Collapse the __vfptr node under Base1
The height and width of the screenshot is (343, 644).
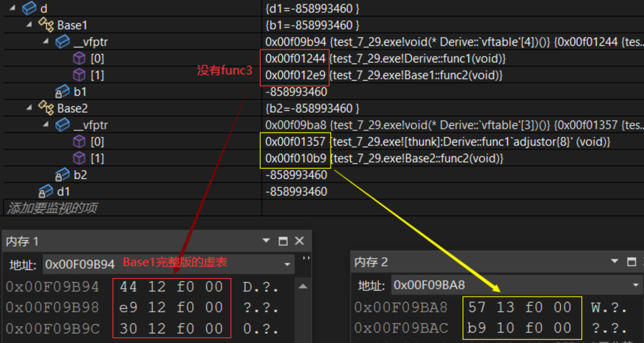click(x=46, y=41)
